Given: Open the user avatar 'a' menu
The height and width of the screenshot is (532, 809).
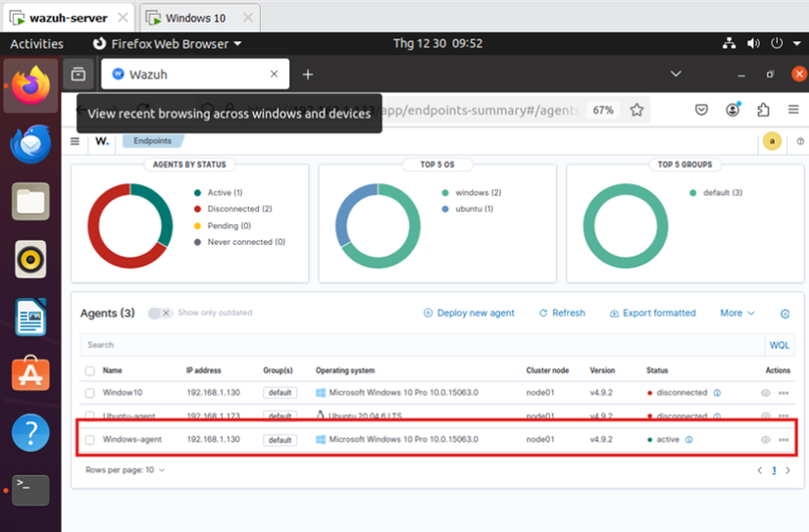Looking at the screenshot, I should 772,141.
